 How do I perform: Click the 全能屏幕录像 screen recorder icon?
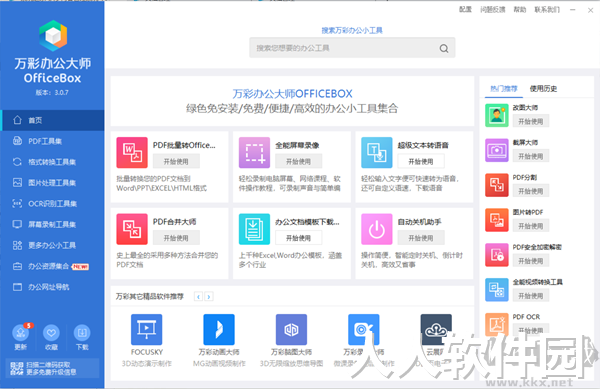point(254,153)
